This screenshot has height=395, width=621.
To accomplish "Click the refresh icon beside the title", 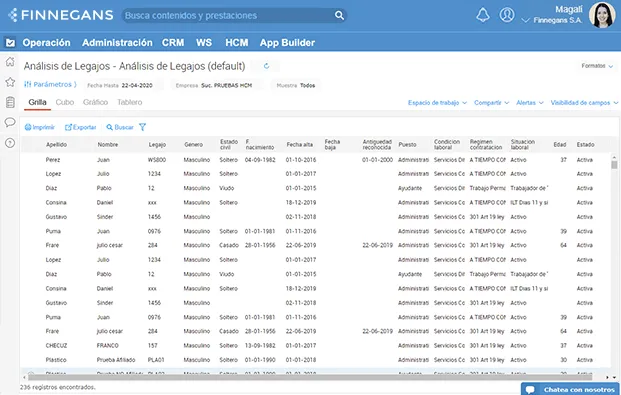I will 266,66.
